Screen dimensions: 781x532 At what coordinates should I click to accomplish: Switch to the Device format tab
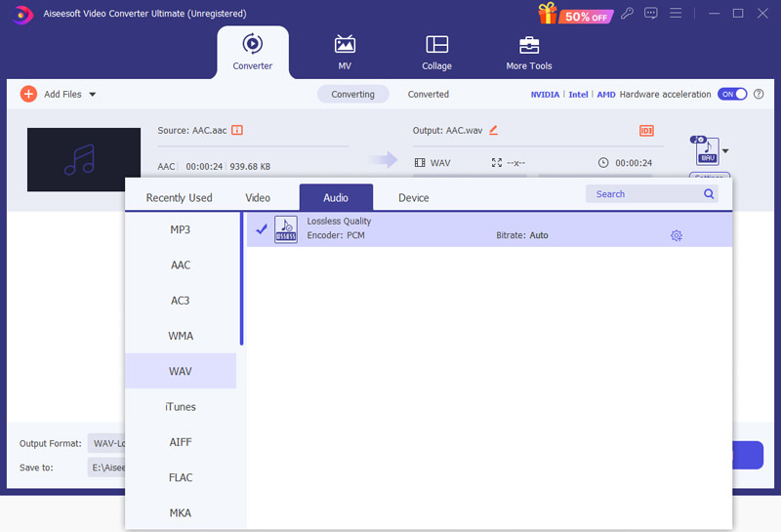tap(413, 198)
